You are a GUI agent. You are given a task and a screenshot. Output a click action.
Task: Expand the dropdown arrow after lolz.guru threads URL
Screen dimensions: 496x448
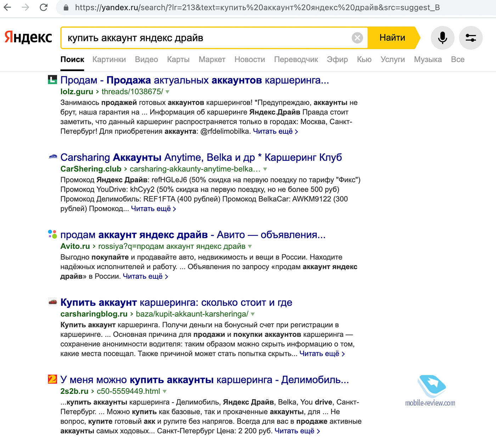168,92
